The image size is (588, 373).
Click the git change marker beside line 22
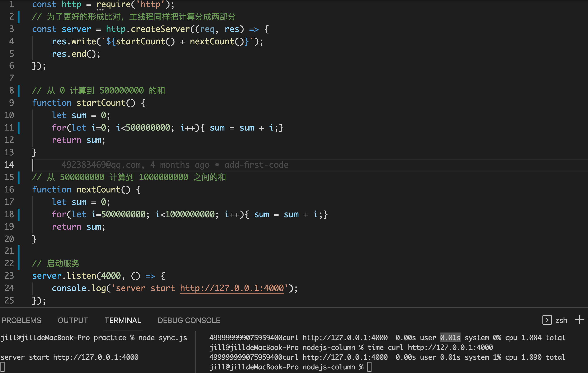pyautogui.click(x=19, y=263)
